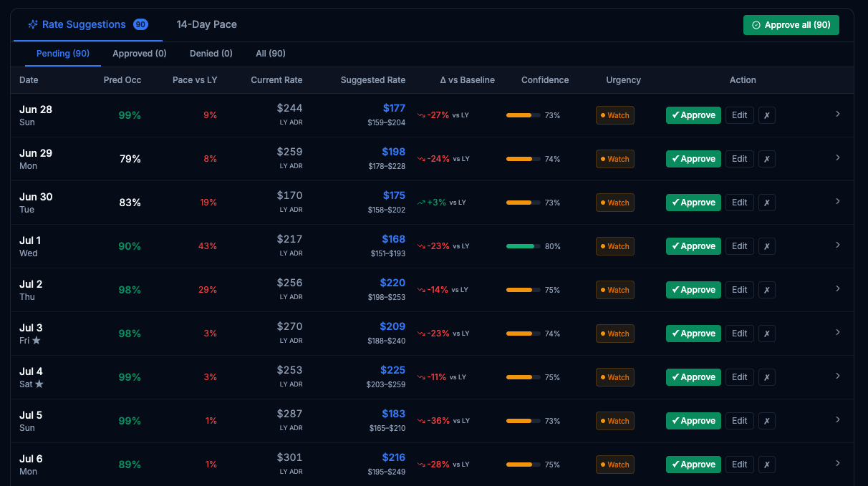The image size is (868, 486).
Task: Deny the Jul 1 suggestion with X icon
Action: (x=766, y=246)
